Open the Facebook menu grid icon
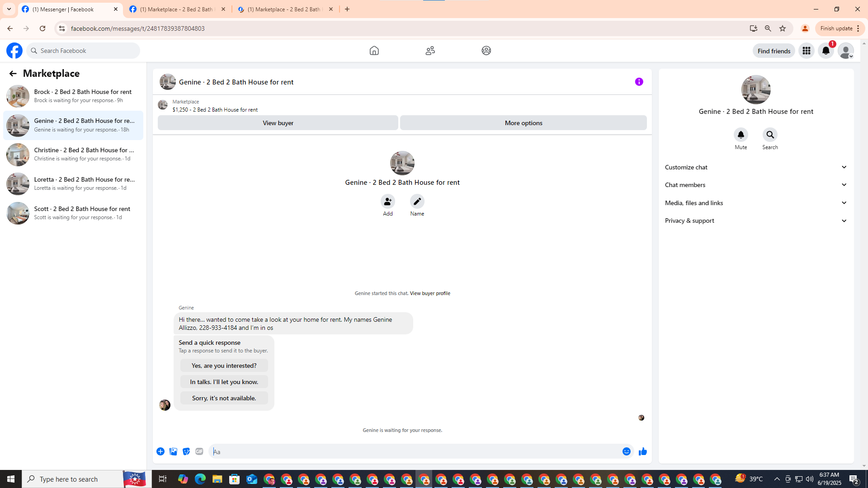This screenshot has width=868, height=488. pos(807,51)
